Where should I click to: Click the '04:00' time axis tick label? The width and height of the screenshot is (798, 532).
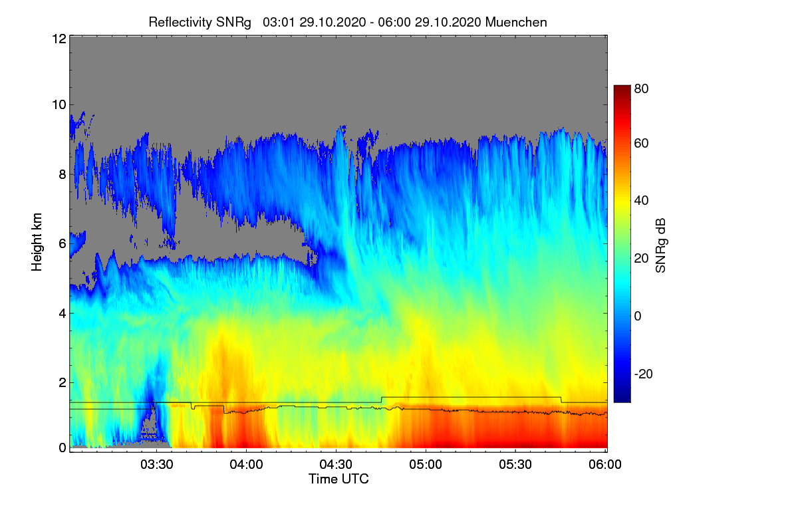point(247,465)
